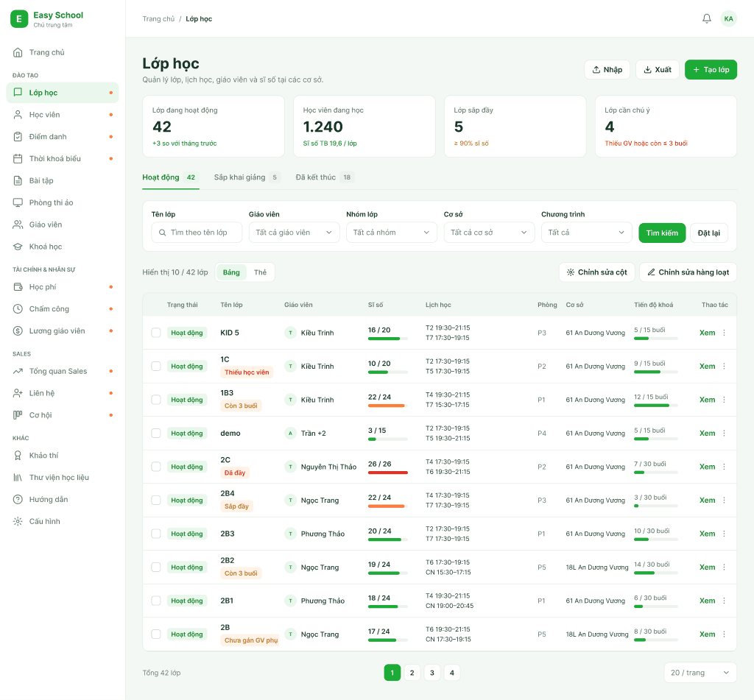The image size is (754, 700).
Task: Select the Bảng view toggle
Action: point(231,272)
